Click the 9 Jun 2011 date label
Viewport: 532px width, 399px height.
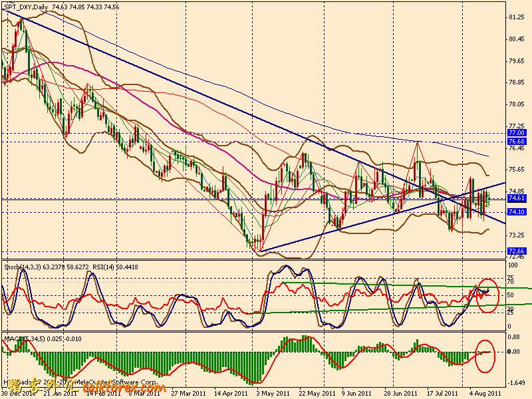tap(356, 394)
